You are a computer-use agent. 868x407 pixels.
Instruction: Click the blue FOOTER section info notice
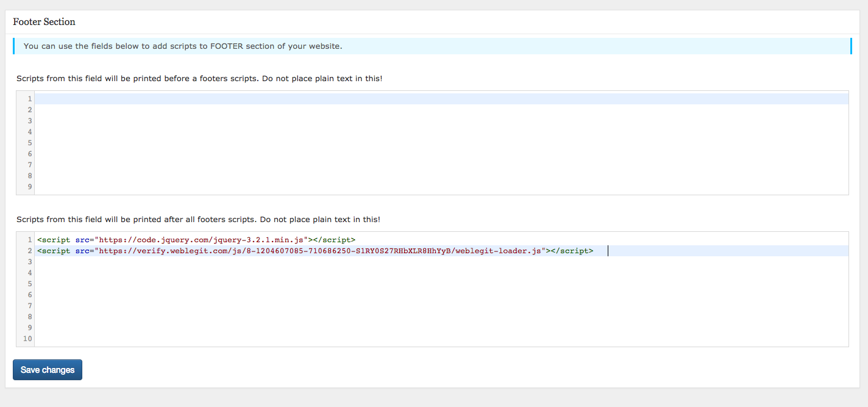[432, 46]
